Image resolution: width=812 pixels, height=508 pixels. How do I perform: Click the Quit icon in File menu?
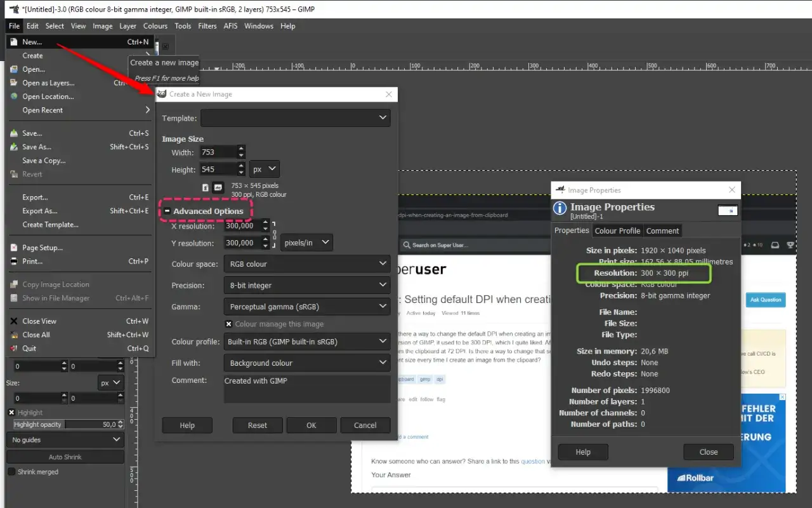click(14, 348)
